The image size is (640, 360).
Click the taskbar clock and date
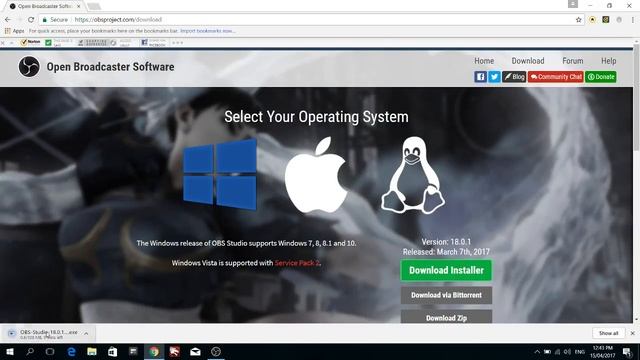602,352
